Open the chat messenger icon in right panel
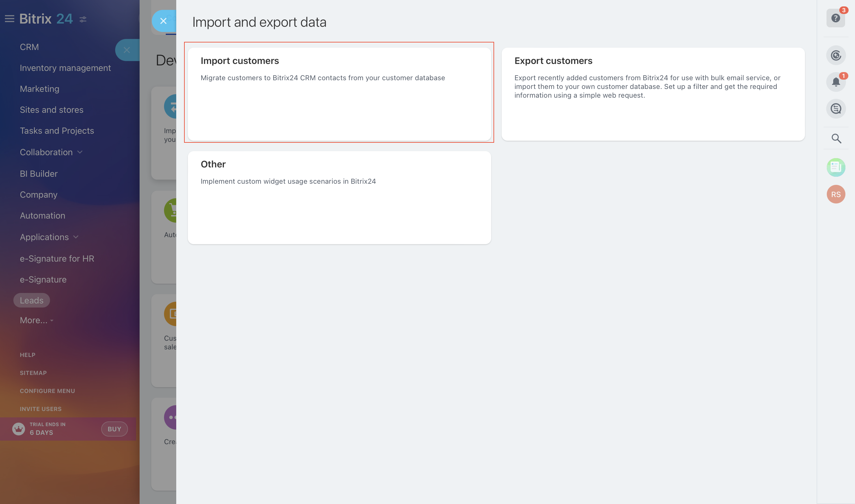The image size is (855, 504). coord(836,109)
